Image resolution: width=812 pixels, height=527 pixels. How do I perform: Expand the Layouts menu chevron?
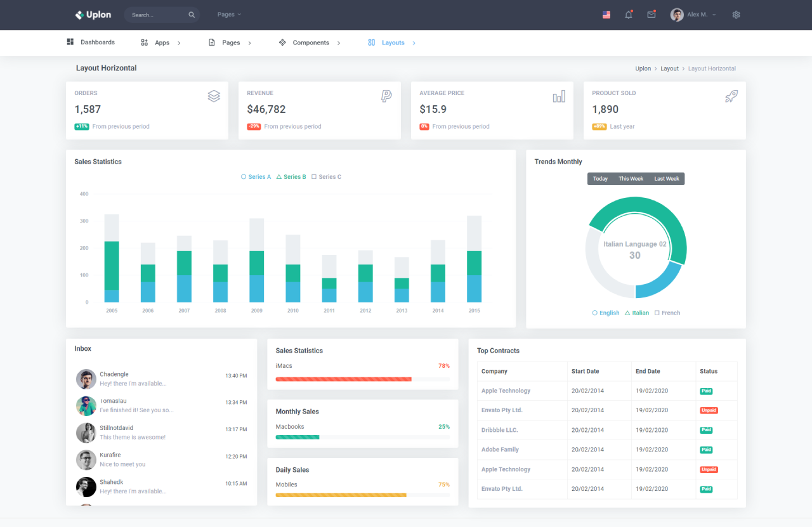click(x=414, y=43)
